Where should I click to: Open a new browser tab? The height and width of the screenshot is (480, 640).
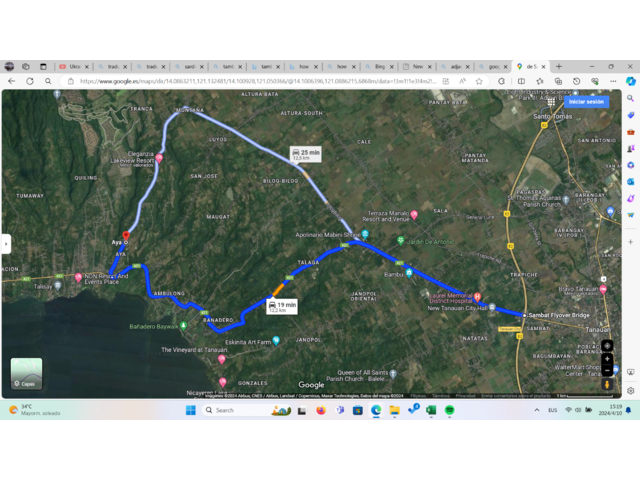[x=559, y=67]
